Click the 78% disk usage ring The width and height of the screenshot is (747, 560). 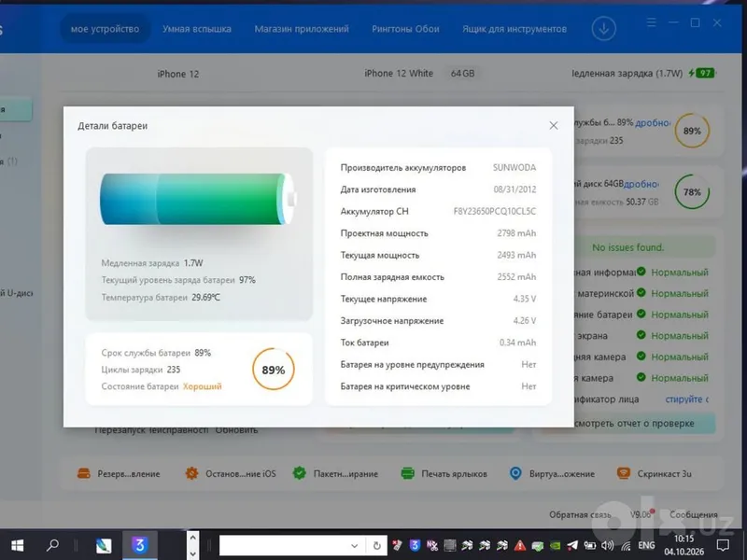coord(692,192)
